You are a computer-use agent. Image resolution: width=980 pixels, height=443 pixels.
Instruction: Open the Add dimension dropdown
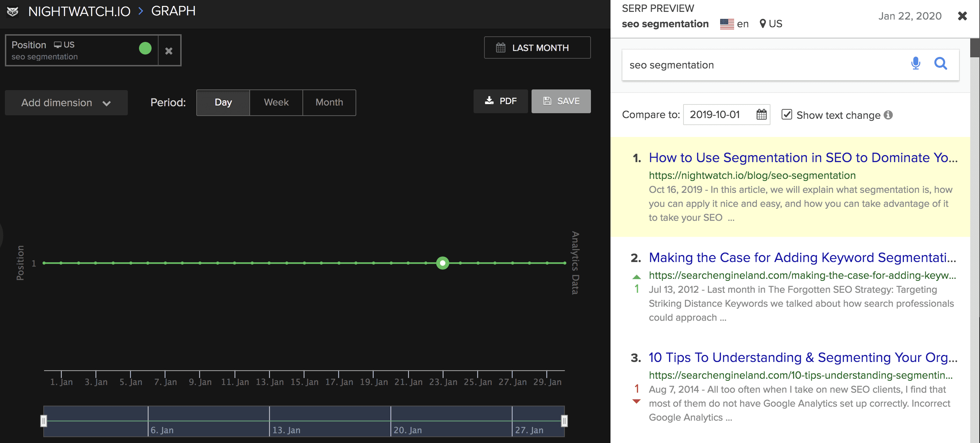[65, 102]
